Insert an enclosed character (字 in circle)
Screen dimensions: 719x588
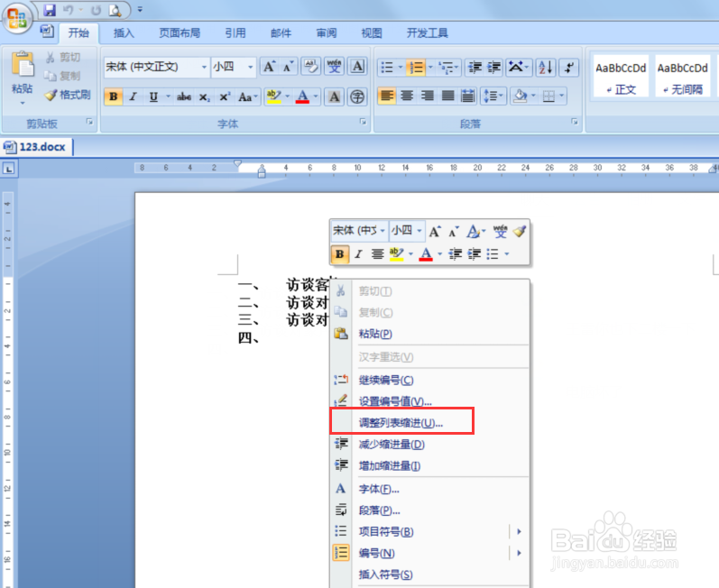click(x=357, y=96)
